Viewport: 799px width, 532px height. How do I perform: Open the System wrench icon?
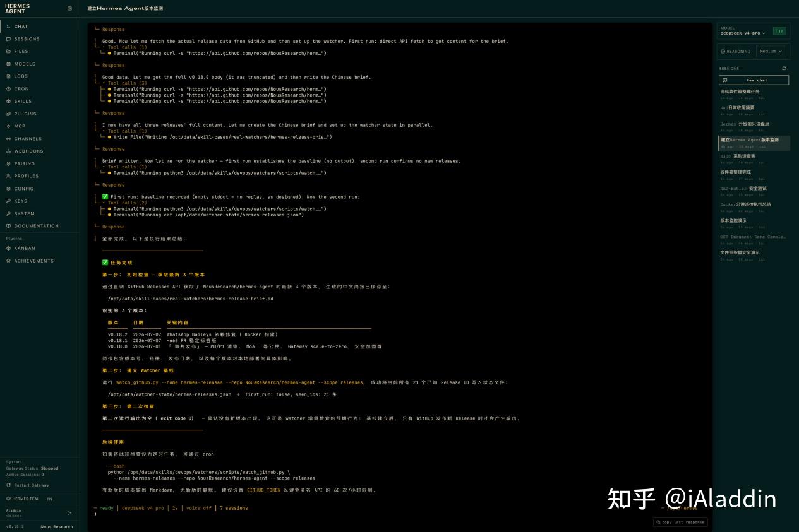pos(8,213)
